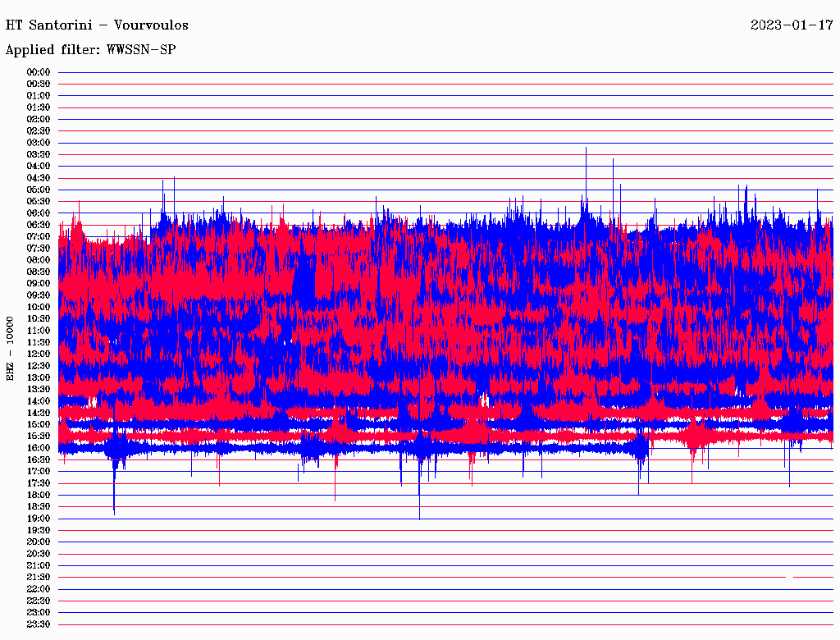840x640 pixels.
Task: Click the 04:30 time label
Action: pos(39,178)
